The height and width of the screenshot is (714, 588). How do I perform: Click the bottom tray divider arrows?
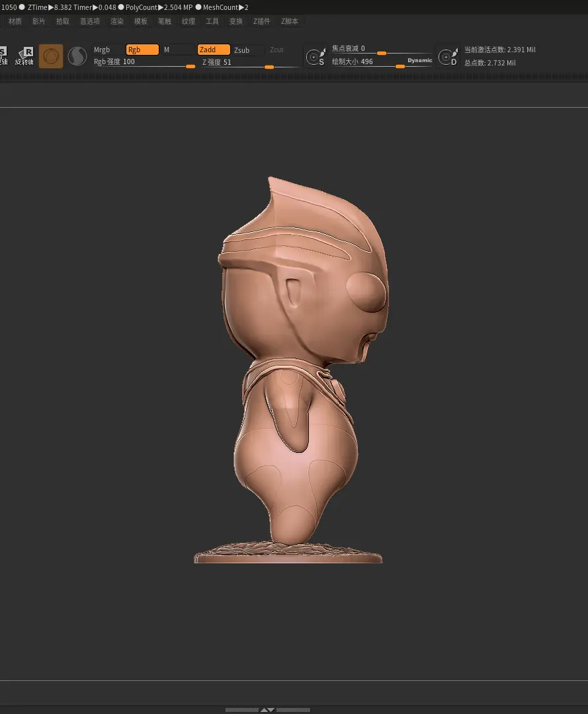(x=268, y=709)
